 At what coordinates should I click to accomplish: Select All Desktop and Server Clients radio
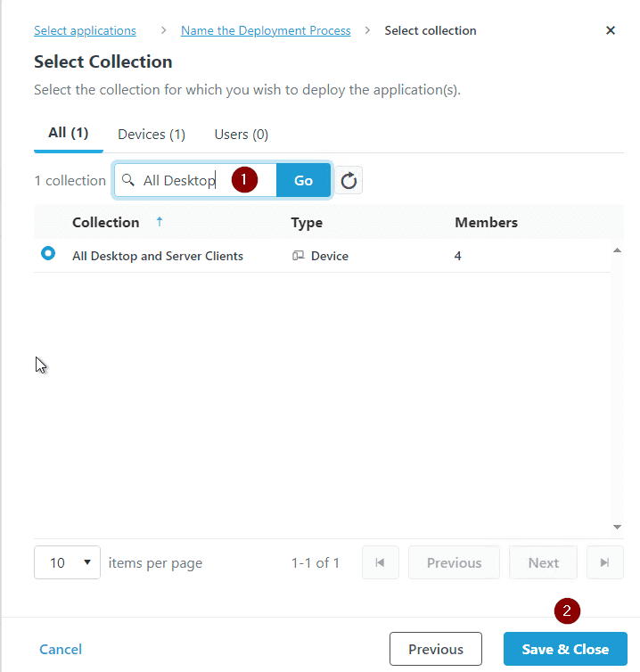click(x=48, y=254)
